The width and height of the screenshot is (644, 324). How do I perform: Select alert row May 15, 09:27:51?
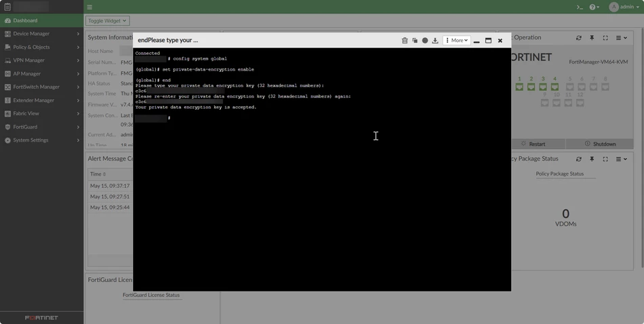click(x=110, y=197)
